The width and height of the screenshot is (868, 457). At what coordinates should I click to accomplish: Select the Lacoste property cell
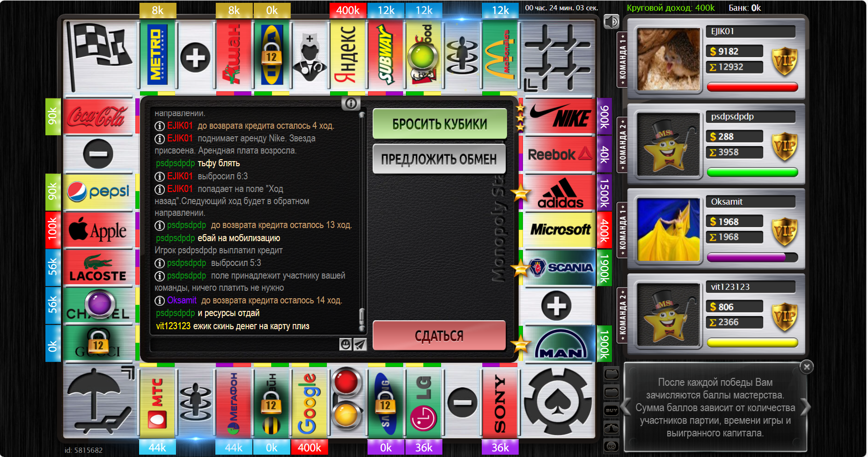[x=99, y=268]
